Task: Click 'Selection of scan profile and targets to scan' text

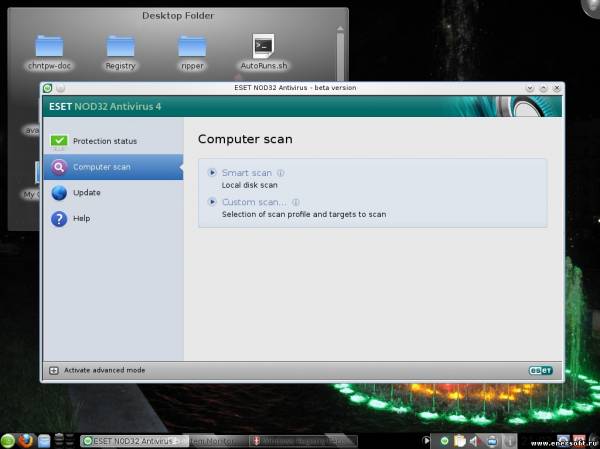Action: point(304,214)
